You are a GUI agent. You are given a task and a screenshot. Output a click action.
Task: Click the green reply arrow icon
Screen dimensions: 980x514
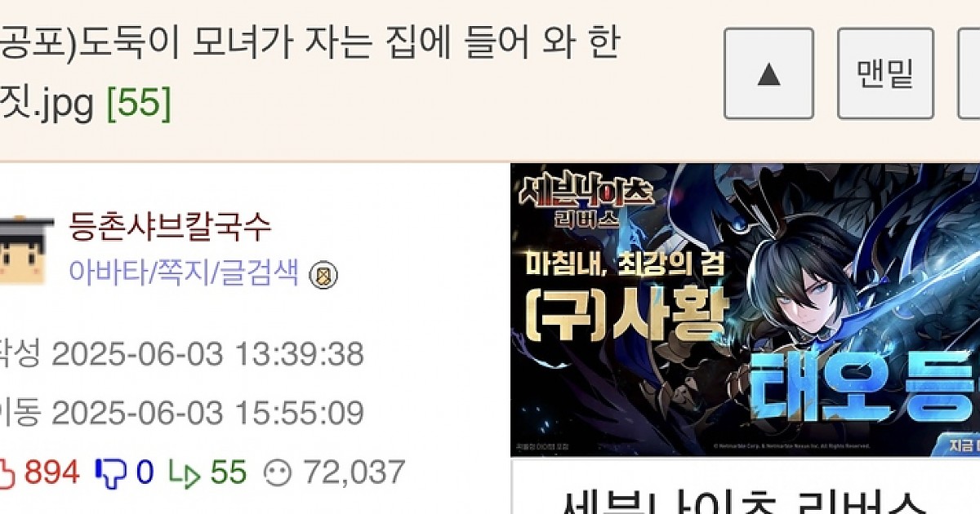tap(185, 473)
